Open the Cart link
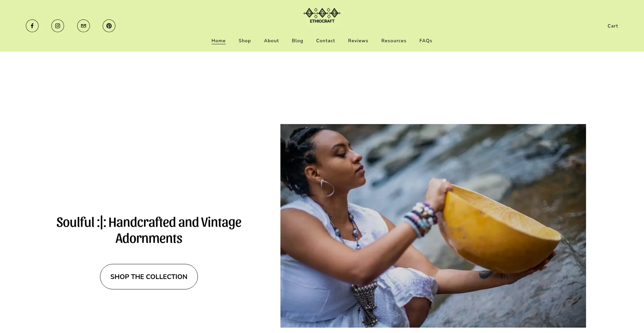The image size is (644, 333). 612,26
